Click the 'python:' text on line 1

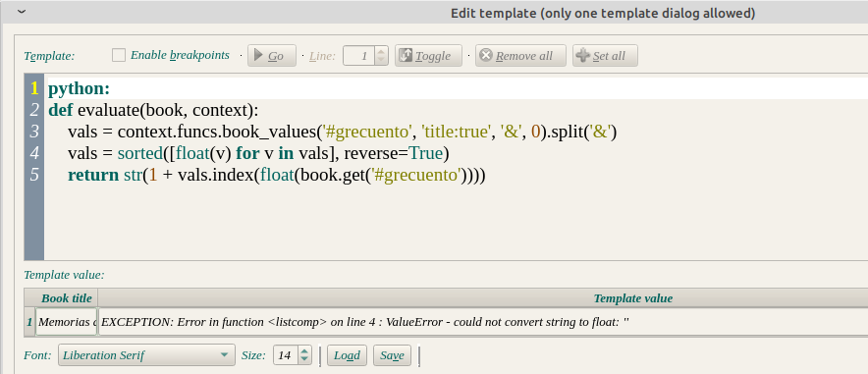coord(80,88)
